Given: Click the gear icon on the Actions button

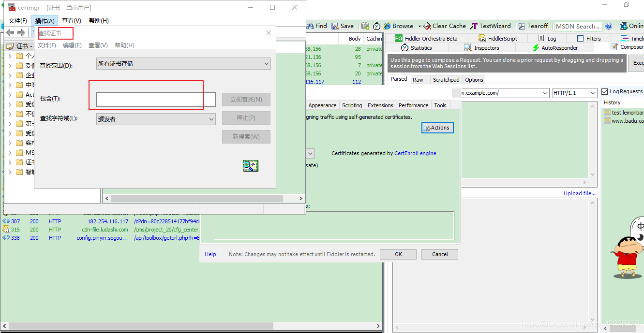Looking at the screenshot, I should pyautogui.click(x=427, y=128).
